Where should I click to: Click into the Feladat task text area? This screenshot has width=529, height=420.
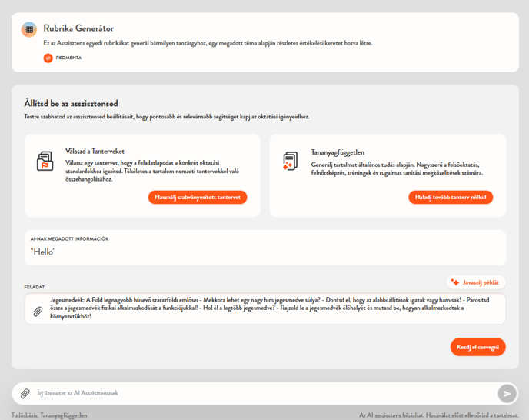point(269,308)
